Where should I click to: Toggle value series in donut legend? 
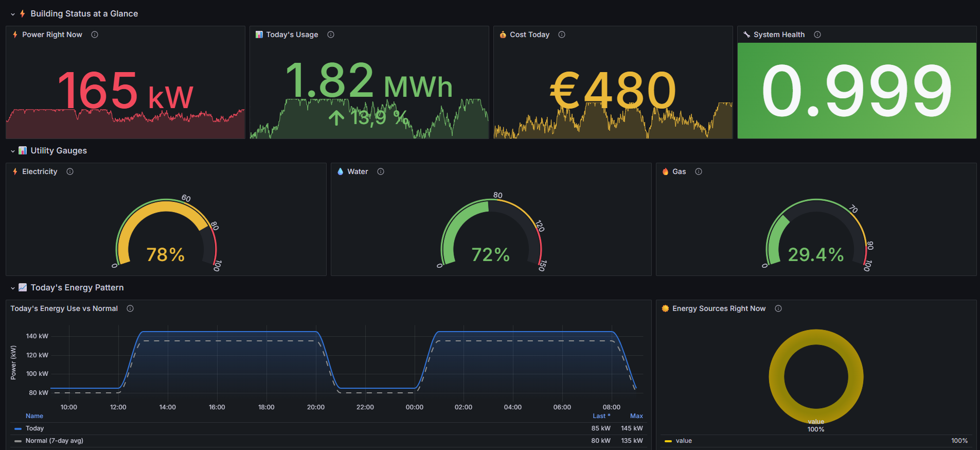pyautogui.click(x=684, y=441)
